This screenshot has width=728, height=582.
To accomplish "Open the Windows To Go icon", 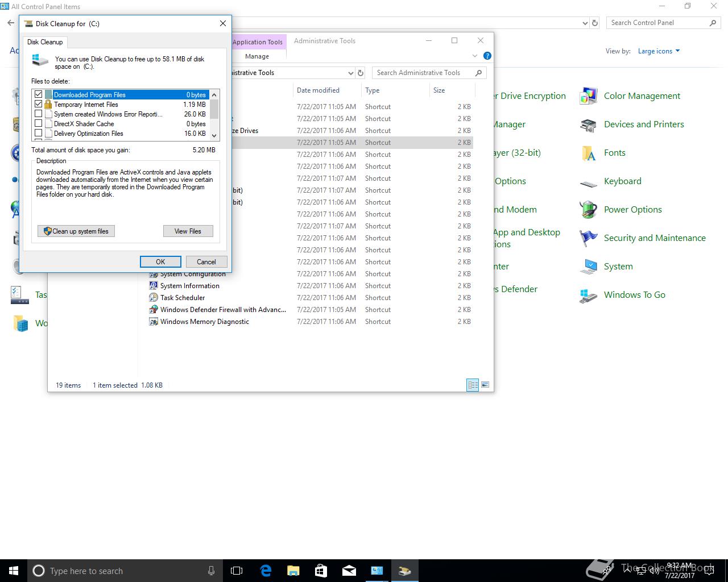I will (x=588, y=295).
